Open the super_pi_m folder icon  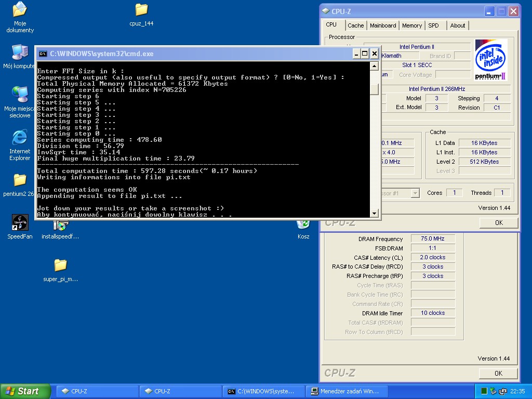pyautogui.click(x=60, y=265)
